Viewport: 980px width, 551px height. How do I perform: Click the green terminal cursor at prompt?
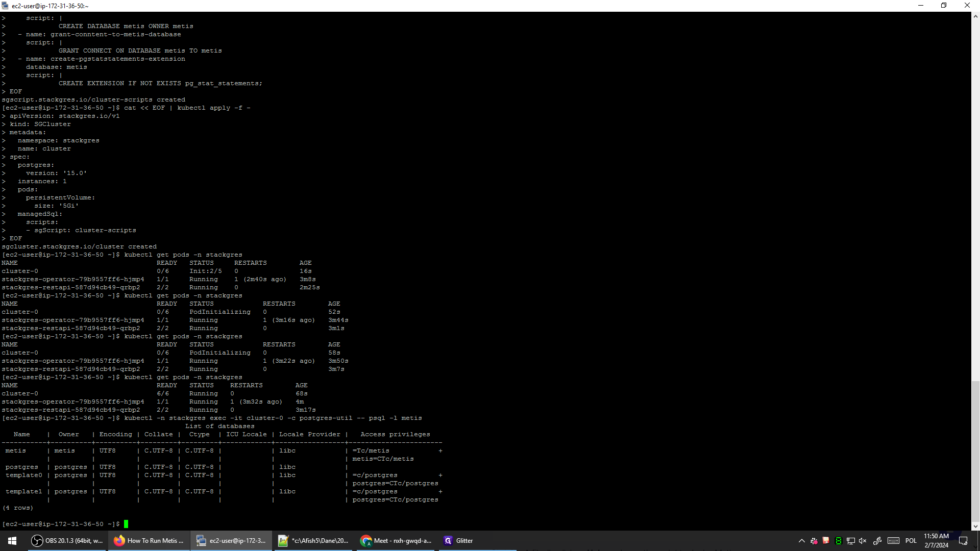tap(126, 524)
